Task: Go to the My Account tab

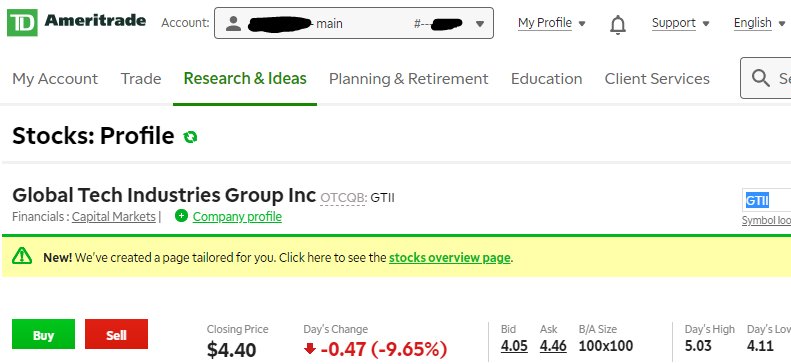Action: point(55,79)
